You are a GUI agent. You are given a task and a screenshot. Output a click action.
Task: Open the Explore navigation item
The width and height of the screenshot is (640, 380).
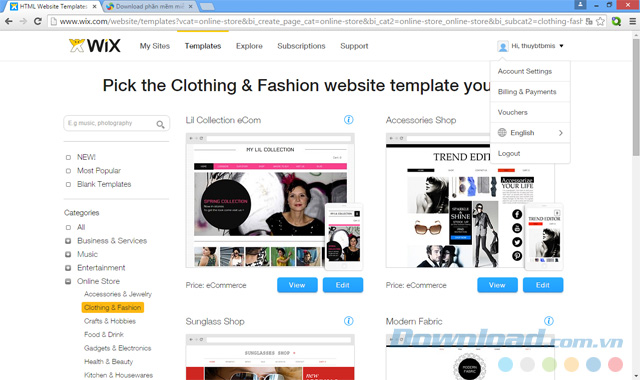[x=249, y=46]
